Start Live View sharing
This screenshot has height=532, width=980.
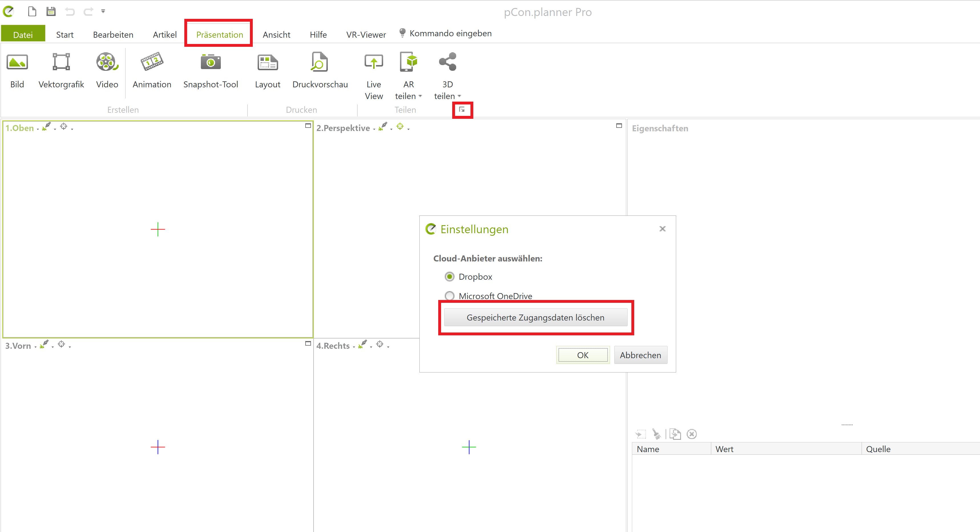point(373,62)
